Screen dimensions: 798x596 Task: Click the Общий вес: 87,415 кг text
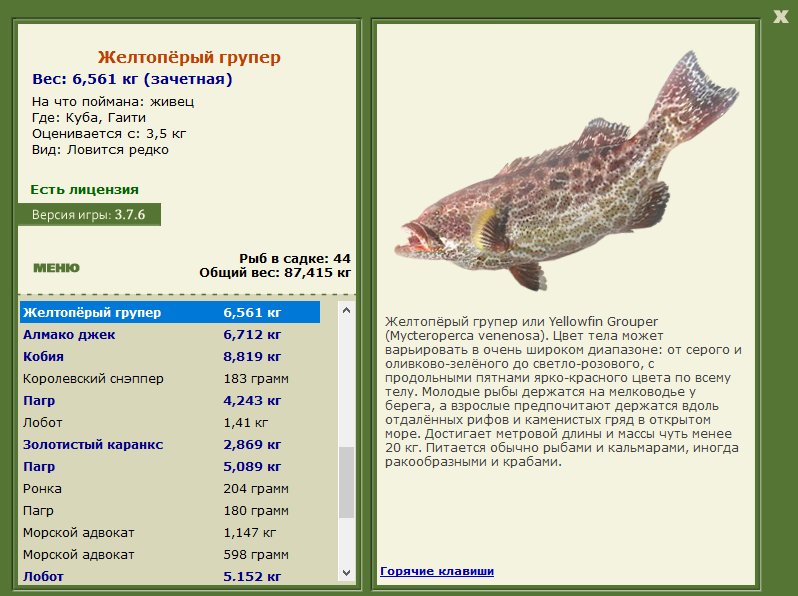pos(275,272)
